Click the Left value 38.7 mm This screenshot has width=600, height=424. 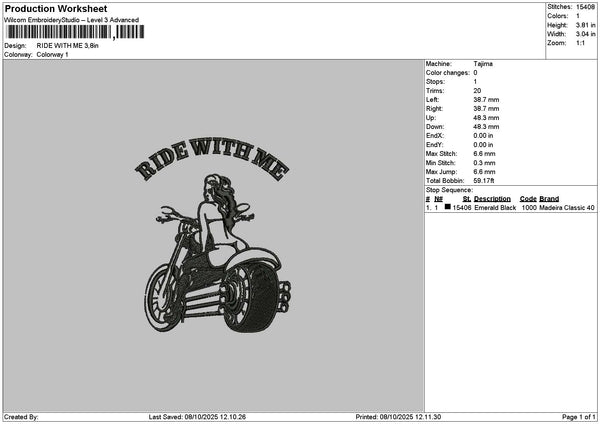[x=486, y=100]
